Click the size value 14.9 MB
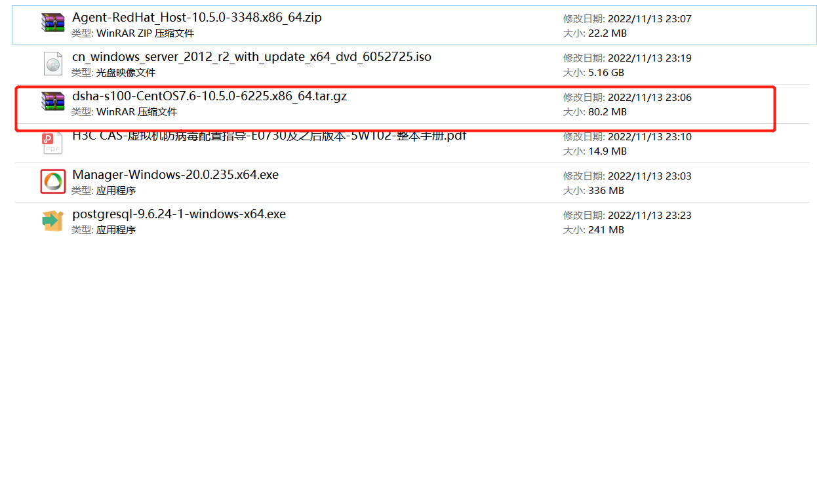The height and width of the screenshot is (504, 817). click(607, 151)
